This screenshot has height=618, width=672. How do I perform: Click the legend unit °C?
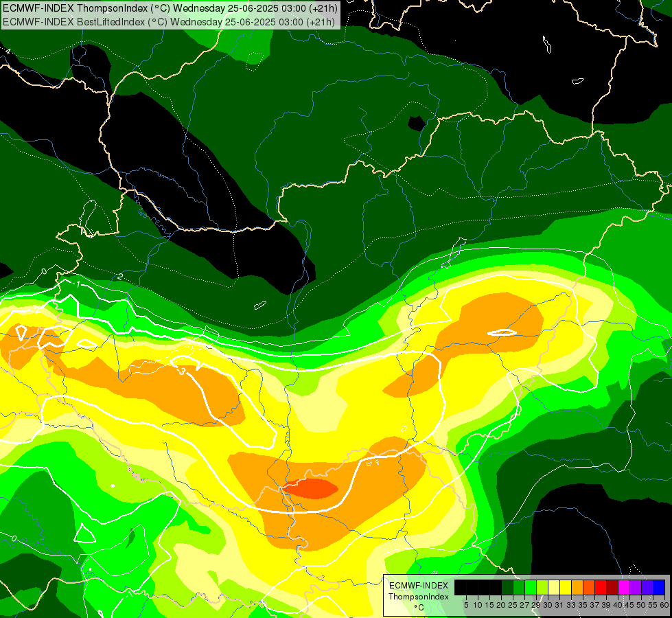tap(419, 607)
